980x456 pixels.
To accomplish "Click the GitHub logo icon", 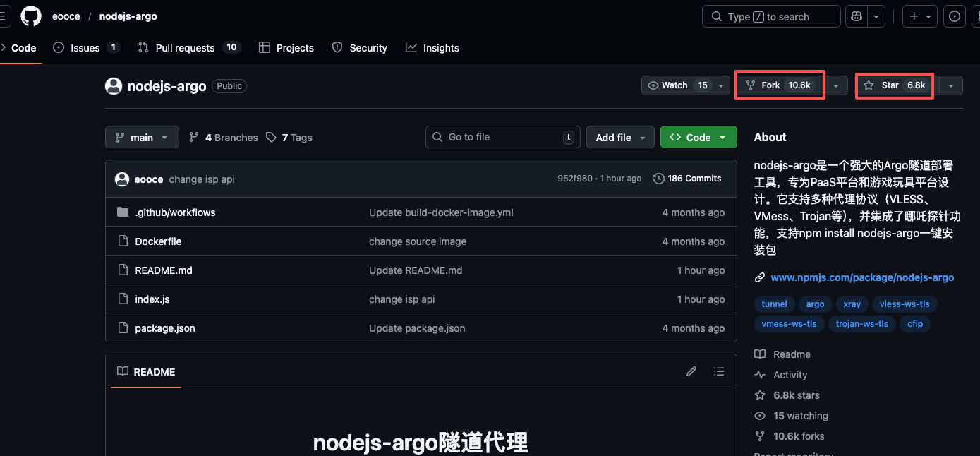I will [x=31, y=16].
